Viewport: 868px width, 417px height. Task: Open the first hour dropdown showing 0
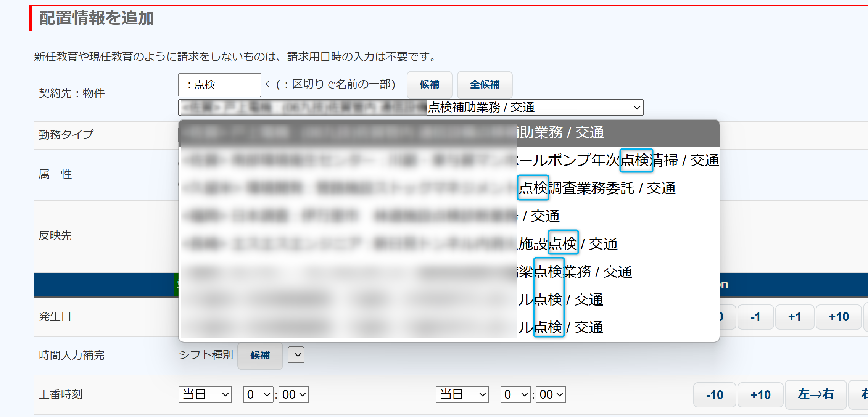click(x=258, y=394)
